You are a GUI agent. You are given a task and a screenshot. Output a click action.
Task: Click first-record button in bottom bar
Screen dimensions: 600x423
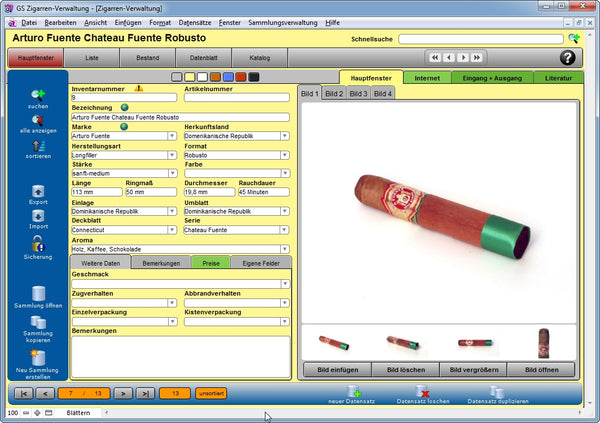click(24, 393)
